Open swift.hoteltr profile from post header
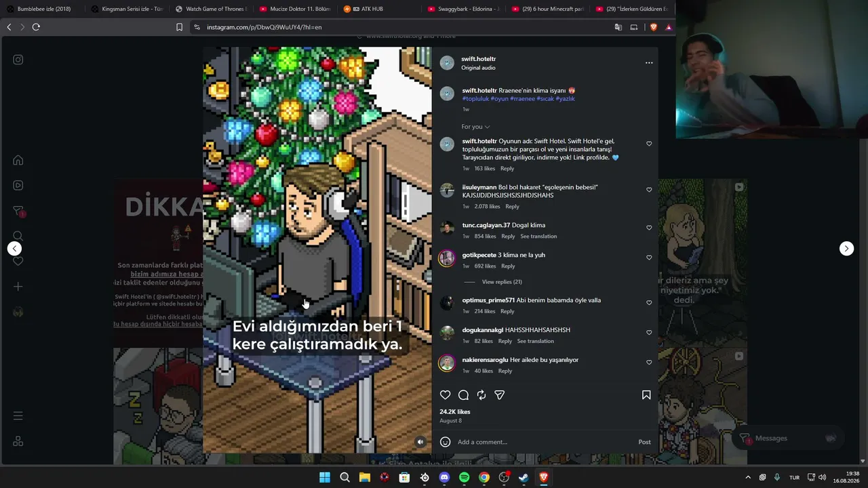This screenshot has height=488, width=868. (479, 59)
